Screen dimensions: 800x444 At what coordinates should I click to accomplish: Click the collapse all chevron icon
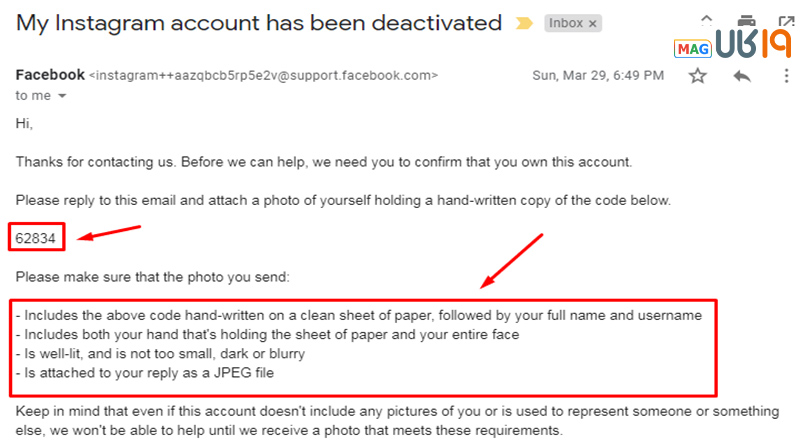(x=707, y=19)
